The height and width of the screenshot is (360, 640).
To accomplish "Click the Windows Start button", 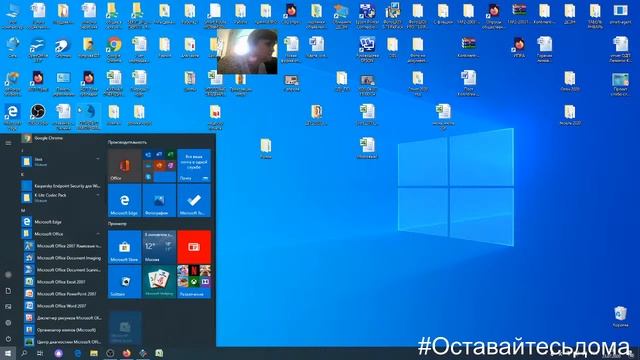I will click(8, 353).
